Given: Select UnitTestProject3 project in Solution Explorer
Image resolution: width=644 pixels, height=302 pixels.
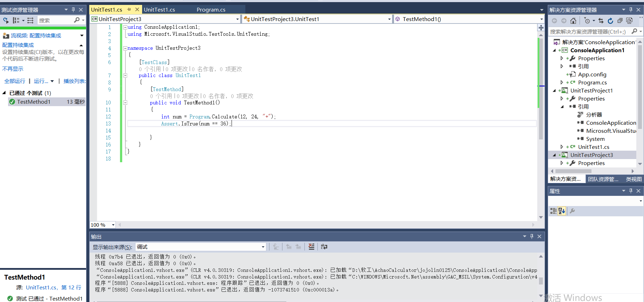Looking at the screenshot, I should click(x=591, y=155).
